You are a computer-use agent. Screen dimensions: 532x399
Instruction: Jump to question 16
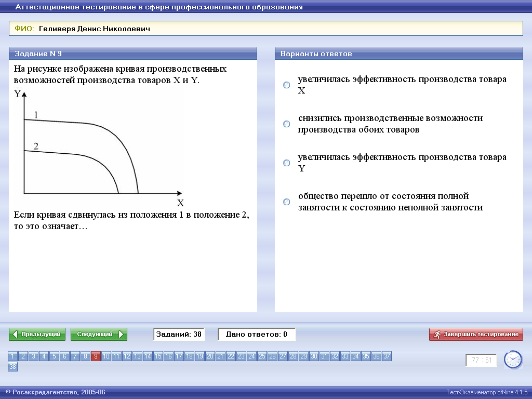tap(168, 356)
